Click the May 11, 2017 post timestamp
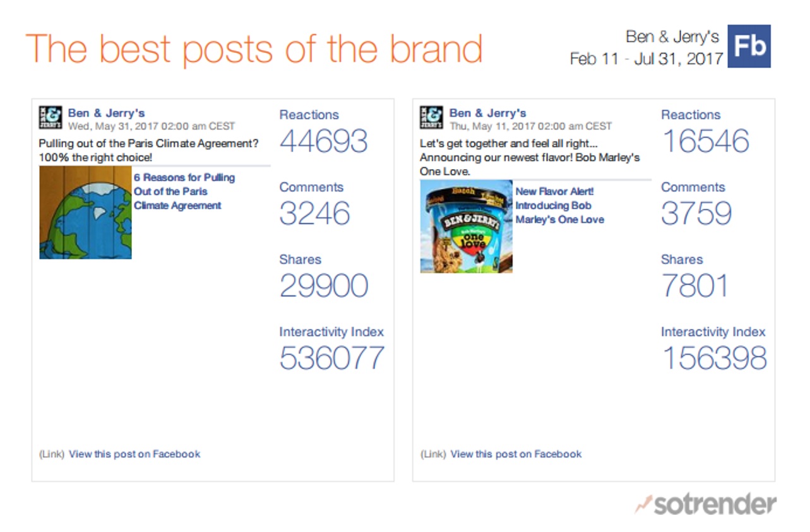The height and width of the screenshot is (532, 810). 530,126
